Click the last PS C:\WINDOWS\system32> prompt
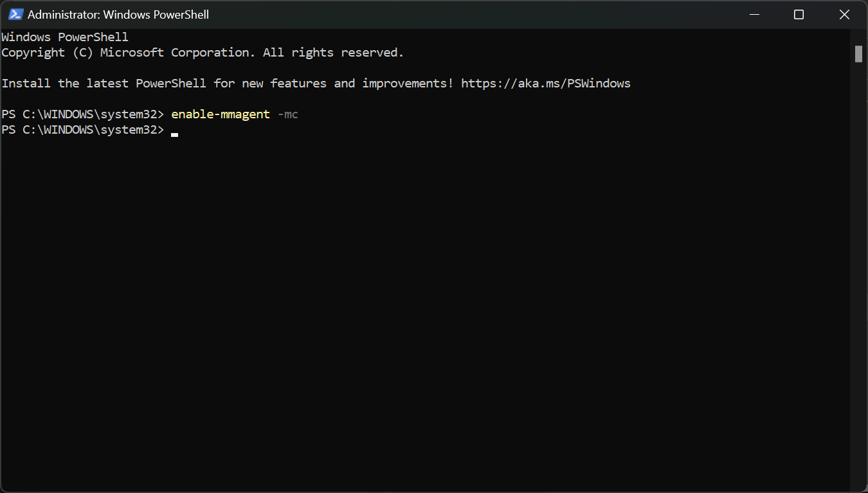Viewport: 868px width, 493px height. pyautogui.click(x=83, y=130)
